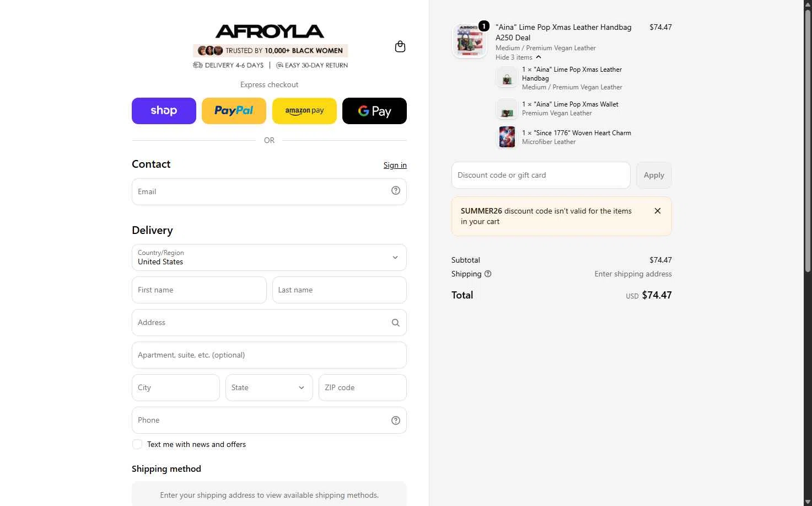812x506 pixels.
Task: Click the page vertical scrollbar
Action: (x=808, y=141)
